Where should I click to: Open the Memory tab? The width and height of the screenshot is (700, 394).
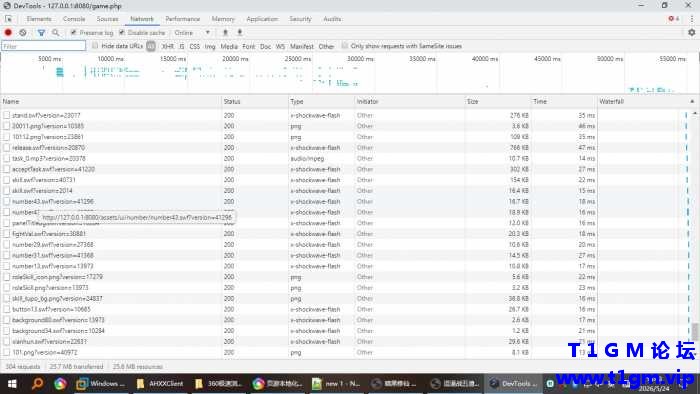click(223, 19)
